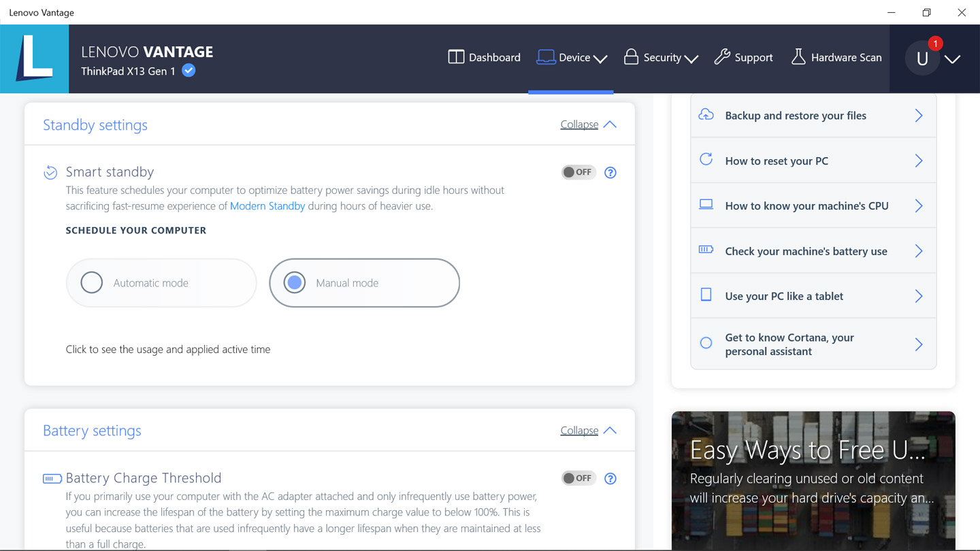The width and height of the screenshot is (980, 551).
Task: Click the Battery settings heading
Action: [x=92, y=431]
